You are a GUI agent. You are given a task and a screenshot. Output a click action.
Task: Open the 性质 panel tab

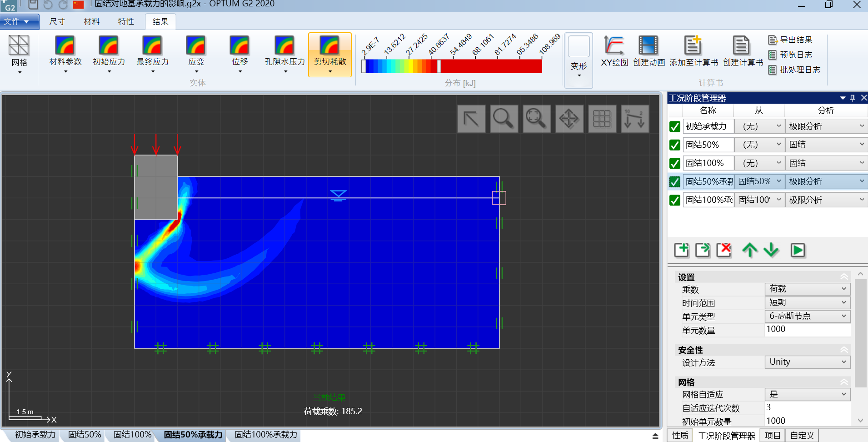point(680,436)
